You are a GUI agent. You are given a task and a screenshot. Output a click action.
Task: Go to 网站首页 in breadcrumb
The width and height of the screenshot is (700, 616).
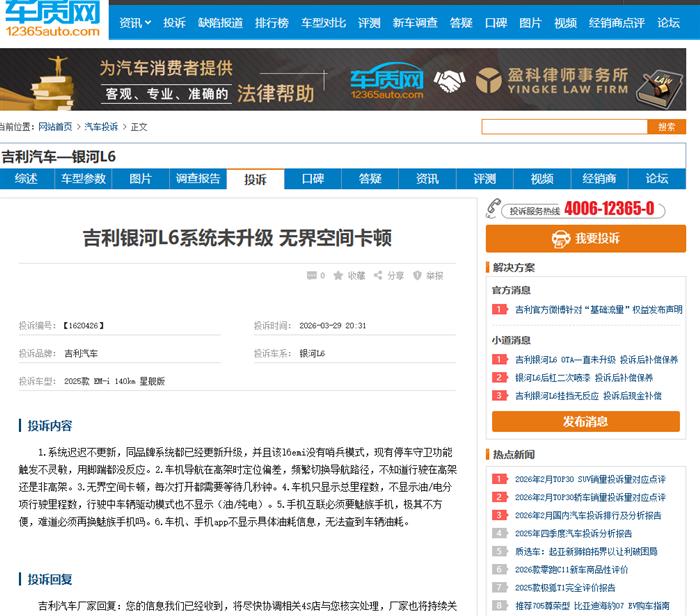55,127
